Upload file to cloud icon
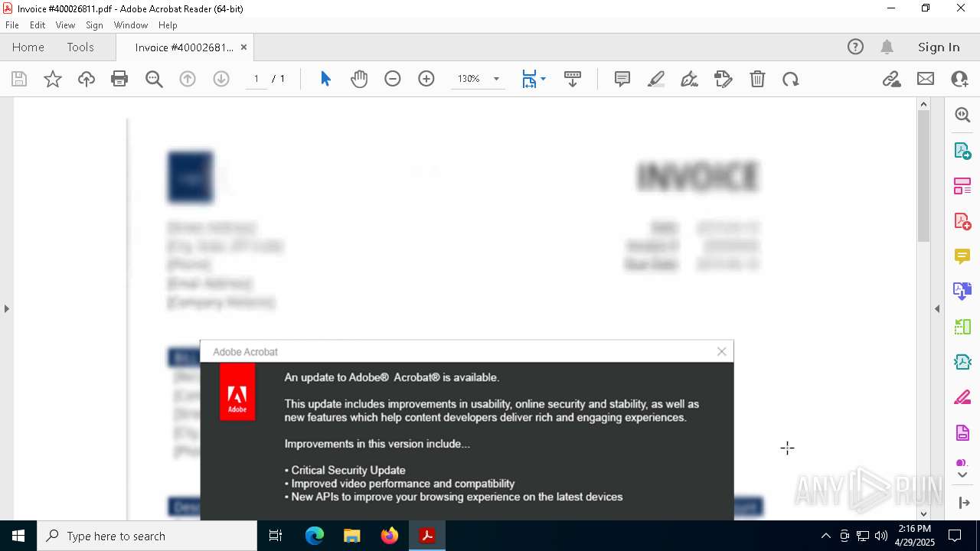 [x=87, y=79]
